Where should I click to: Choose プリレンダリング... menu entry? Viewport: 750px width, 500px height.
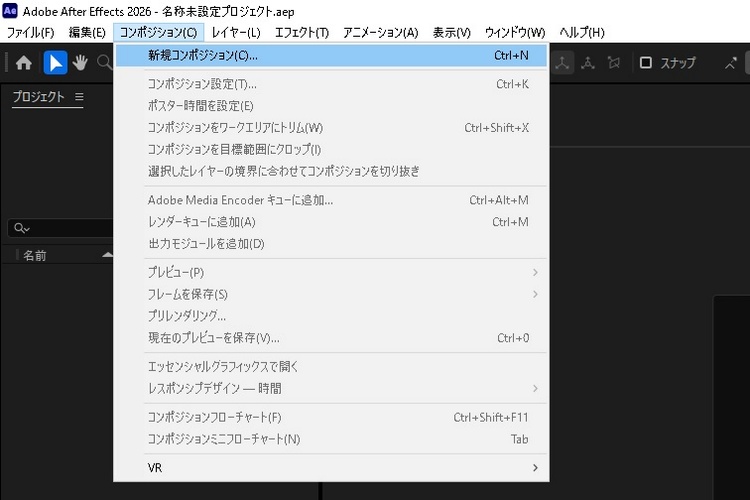pos(331,316)
